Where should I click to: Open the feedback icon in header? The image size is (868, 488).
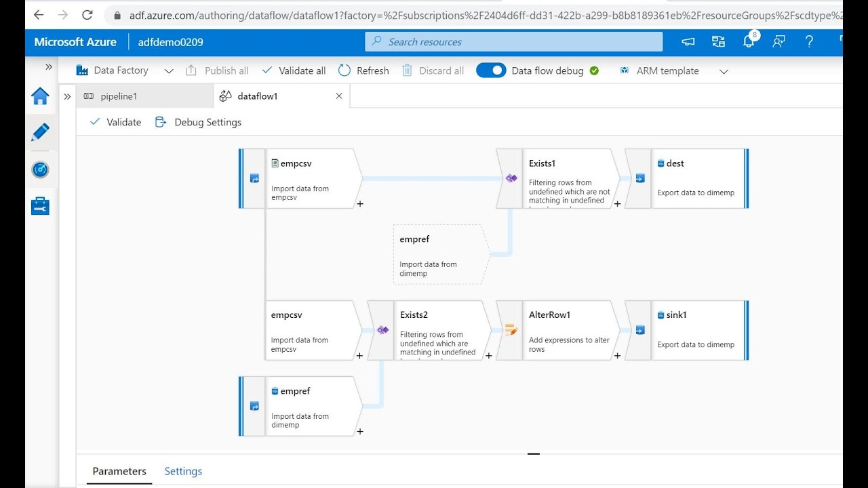tap(778, 41)
